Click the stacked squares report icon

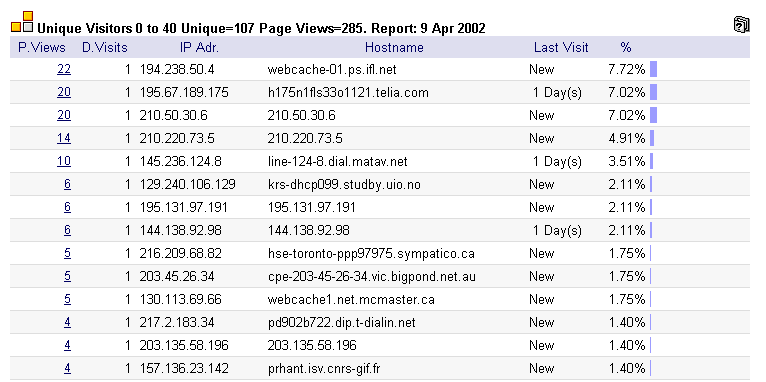22,22
